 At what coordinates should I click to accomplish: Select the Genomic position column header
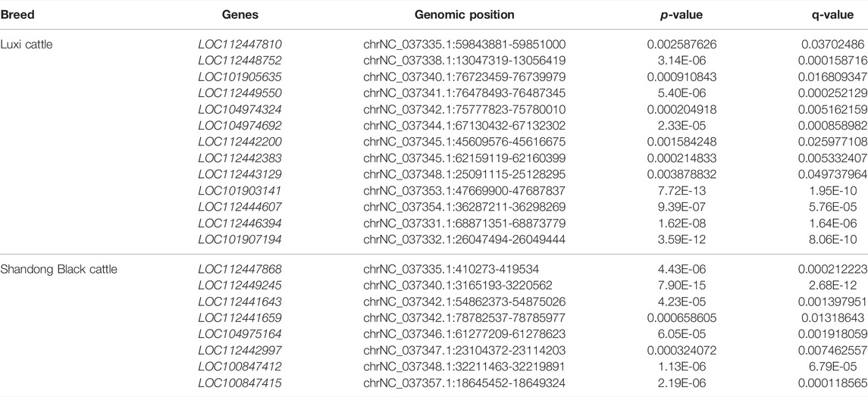pyautogui.click(x=465, y=15)
